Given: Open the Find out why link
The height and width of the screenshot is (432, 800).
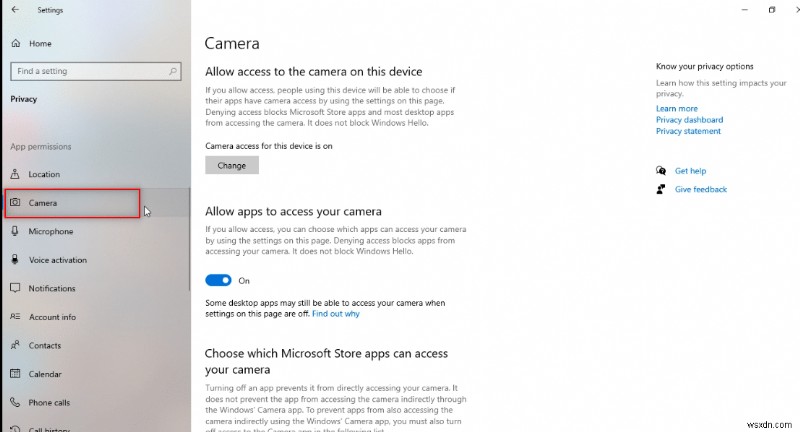Looking at the screenshot, I should click(336, 314).
